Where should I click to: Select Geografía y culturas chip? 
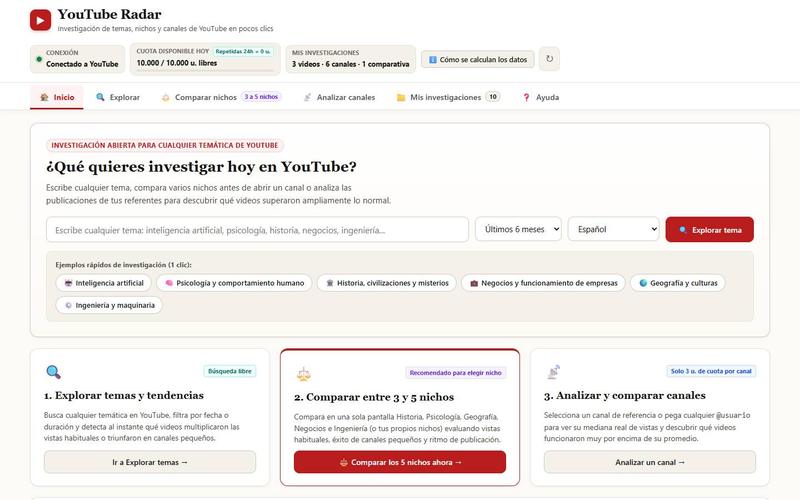(x=678, y=283)
